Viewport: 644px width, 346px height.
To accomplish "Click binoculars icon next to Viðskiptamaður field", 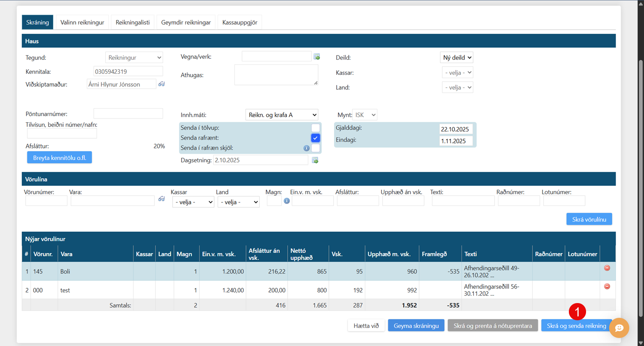I will (x=161, y=84).
